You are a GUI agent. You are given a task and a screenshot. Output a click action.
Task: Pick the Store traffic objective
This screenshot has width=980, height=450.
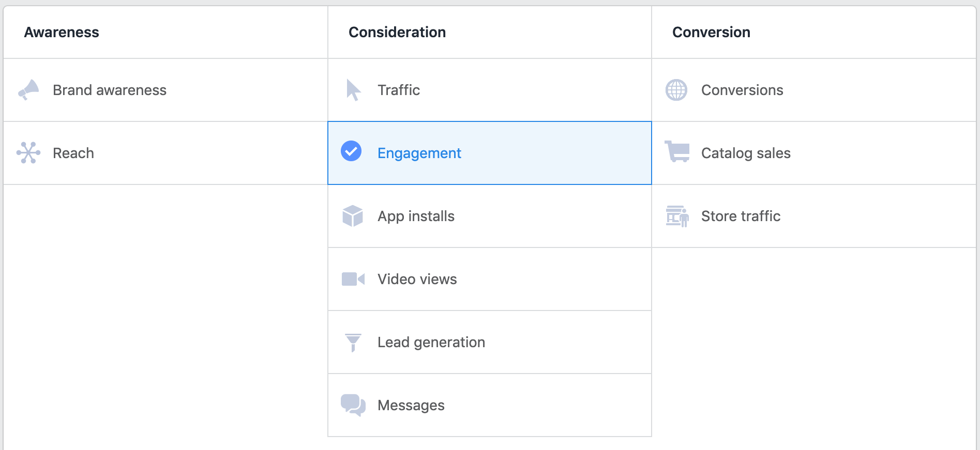pyautogui.click(x=741, y=216)
